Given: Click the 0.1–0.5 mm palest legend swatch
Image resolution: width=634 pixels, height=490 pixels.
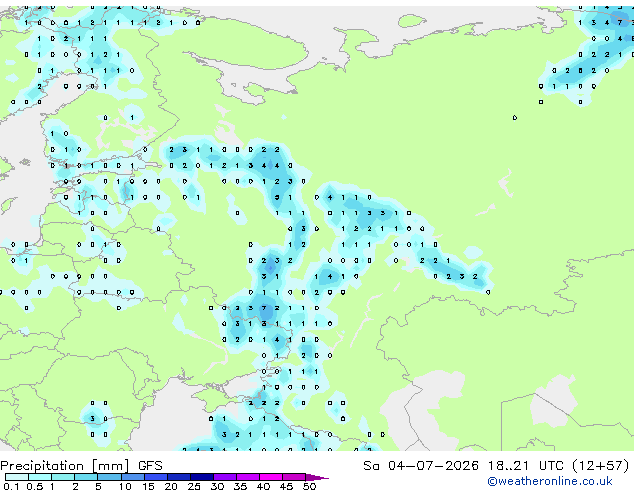Looking at the screenshot, I should pos(17,477).
